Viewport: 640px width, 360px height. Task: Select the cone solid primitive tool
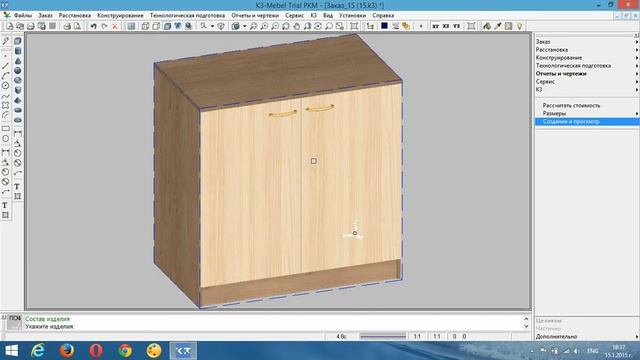point(18,61)
